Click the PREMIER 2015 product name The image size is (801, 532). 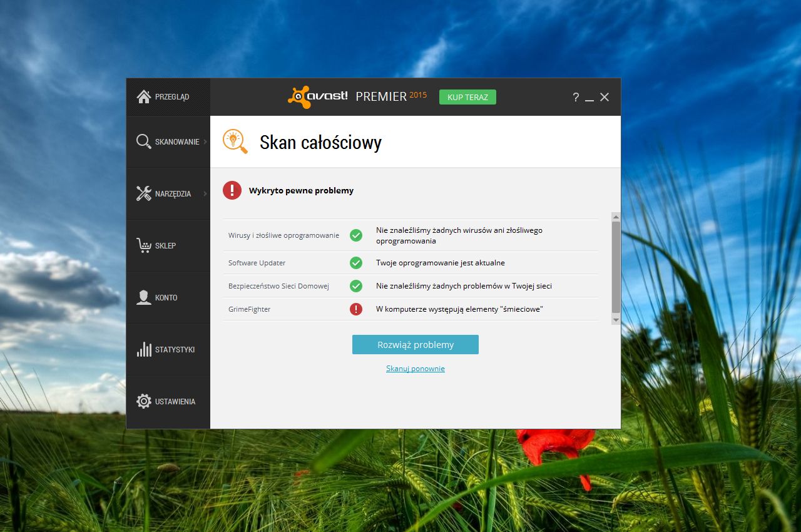391,96
